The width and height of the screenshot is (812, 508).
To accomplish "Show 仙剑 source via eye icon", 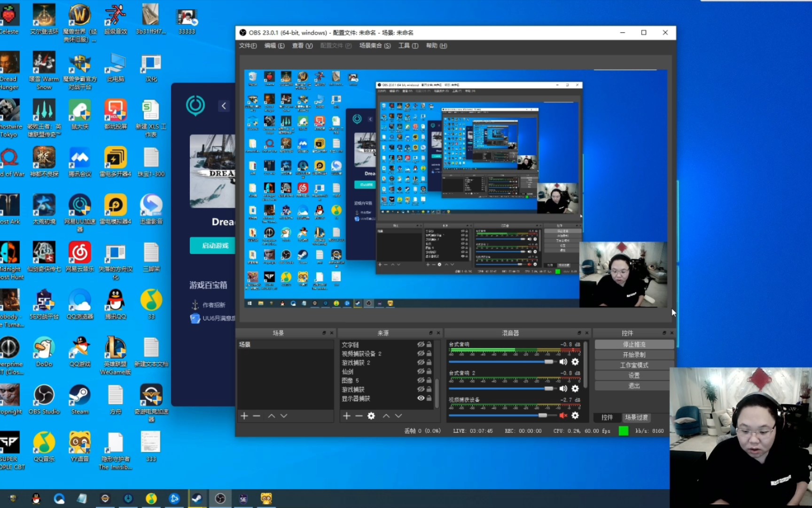I will click(421, 371).
